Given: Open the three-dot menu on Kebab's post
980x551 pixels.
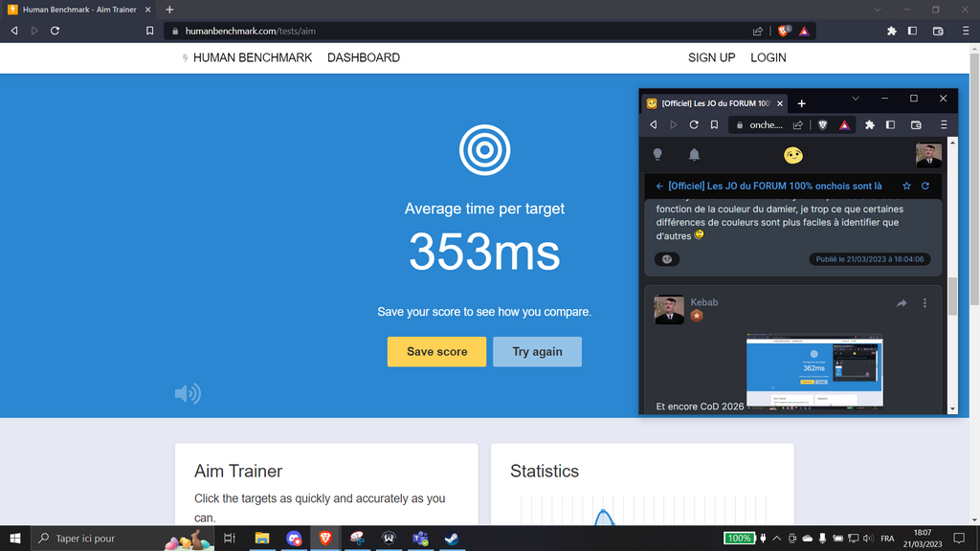Looking at the screenshot, I should click(x=924, y=303).
